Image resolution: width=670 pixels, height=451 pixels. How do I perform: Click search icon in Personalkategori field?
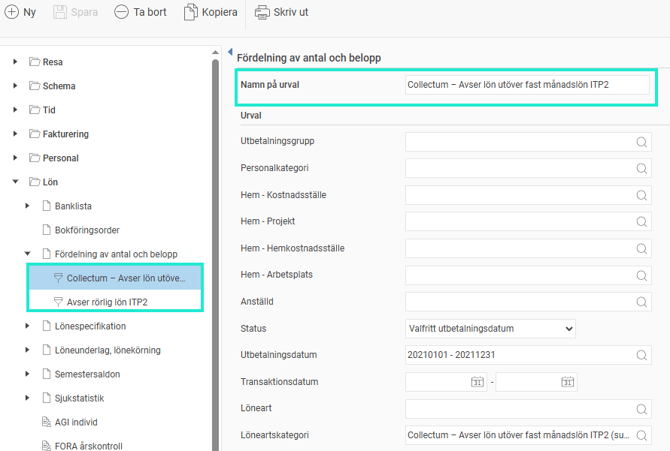click(x=642, y=168)
